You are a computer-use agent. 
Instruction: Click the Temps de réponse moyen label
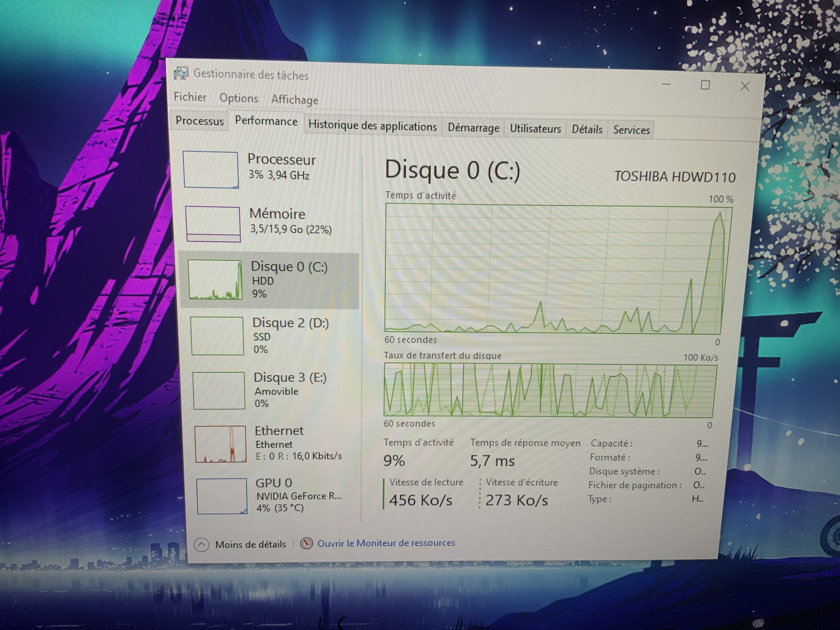click(526, 443)
